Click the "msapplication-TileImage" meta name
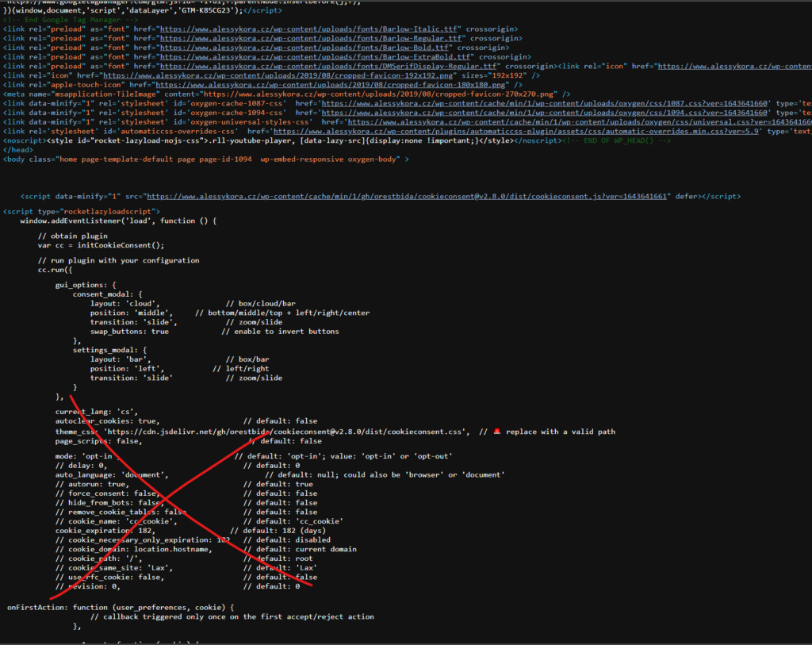The image size is (812, 645). tap(105, 94)
